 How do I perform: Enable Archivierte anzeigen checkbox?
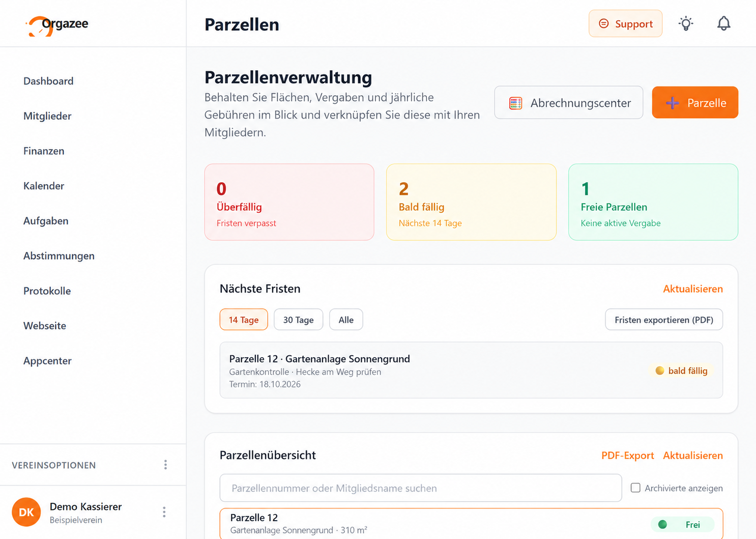click(635, 488)
